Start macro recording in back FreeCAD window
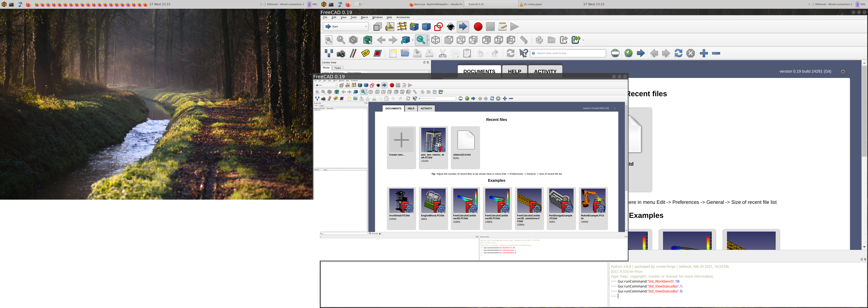This screenshot has height=308, width=868. (x=478, y=27)
